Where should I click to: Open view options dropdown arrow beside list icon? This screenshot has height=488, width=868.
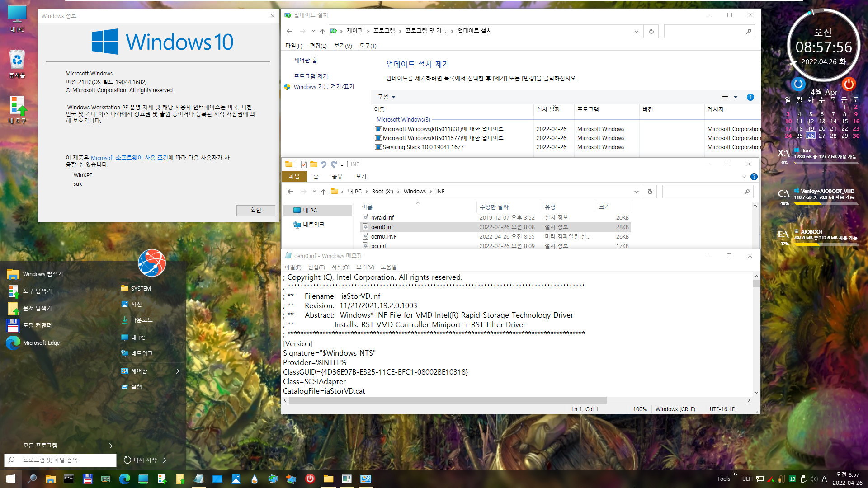(736, 97)
